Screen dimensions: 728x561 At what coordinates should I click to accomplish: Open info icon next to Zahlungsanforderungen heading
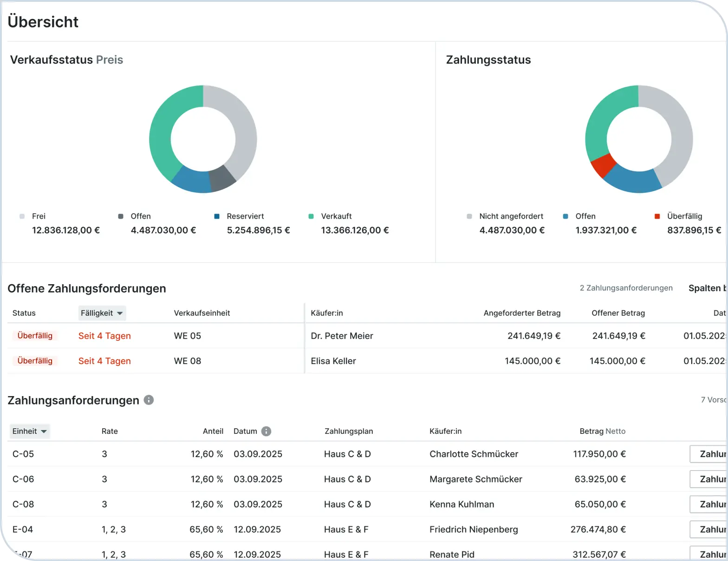coord(149,400)
